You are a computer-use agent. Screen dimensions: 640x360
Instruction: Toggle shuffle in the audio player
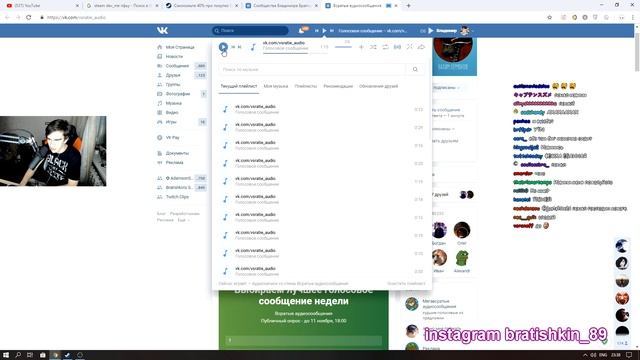[373, 47]
